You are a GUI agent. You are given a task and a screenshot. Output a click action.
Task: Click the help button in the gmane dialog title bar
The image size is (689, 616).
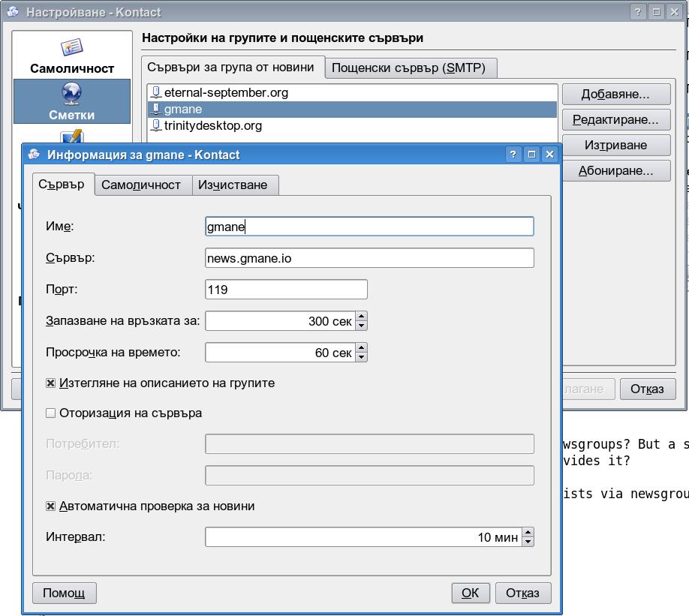point(513,155)
